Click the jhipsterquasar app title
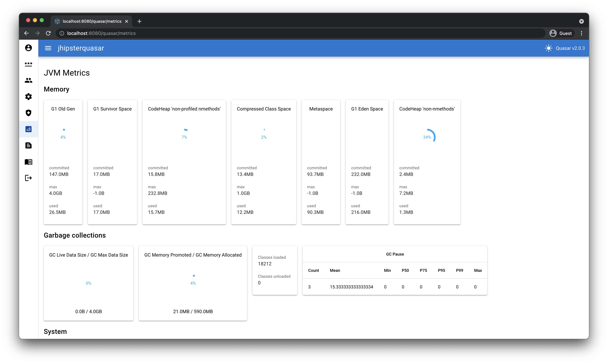608x364 pixels. coord(81,48)
